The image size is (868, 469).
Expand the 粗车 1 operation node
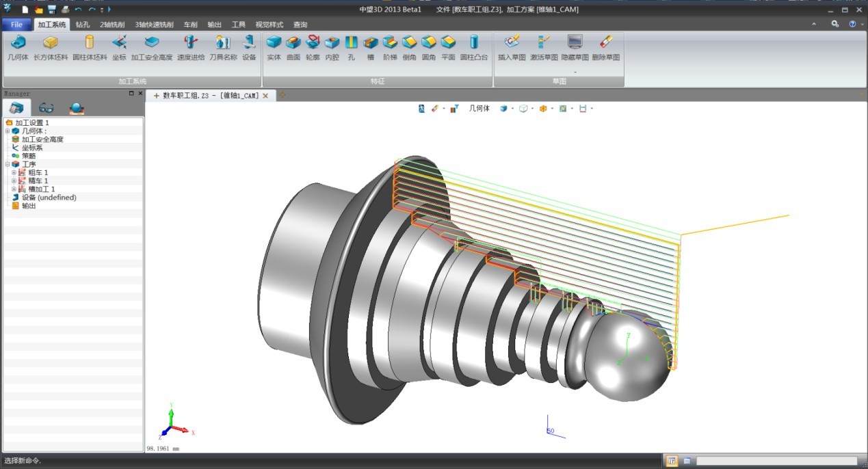pyautogui.click(x=14, y=172)
